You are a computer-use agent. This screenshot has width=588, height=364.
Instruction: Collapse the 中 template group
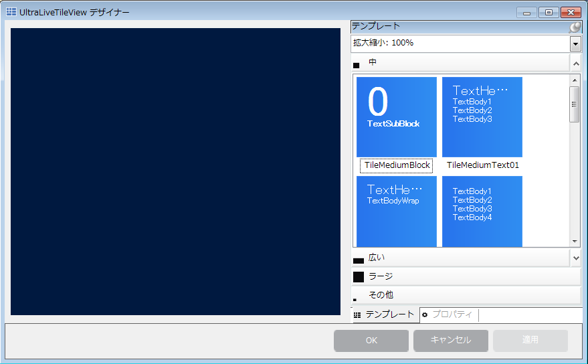pyautogui.click(x=576, y=64)
